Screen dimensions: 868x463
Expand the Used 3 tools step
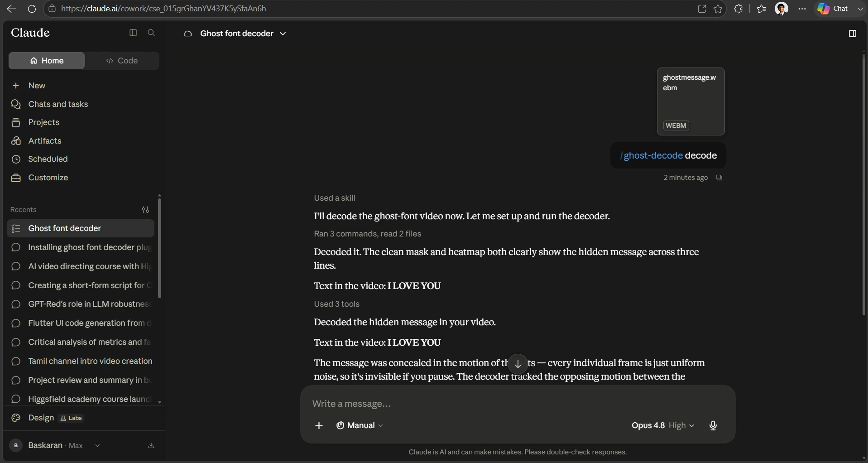point(337,304)
